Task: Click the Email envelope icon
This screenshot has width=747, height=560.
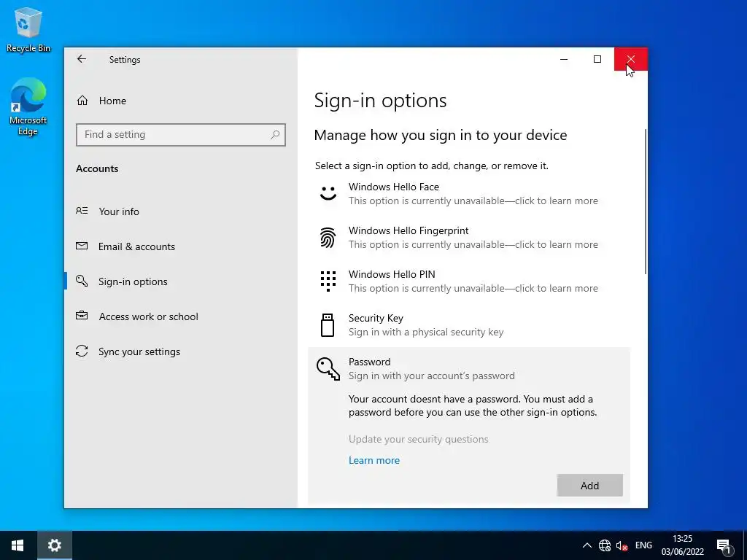Action: tap(82, 246)
